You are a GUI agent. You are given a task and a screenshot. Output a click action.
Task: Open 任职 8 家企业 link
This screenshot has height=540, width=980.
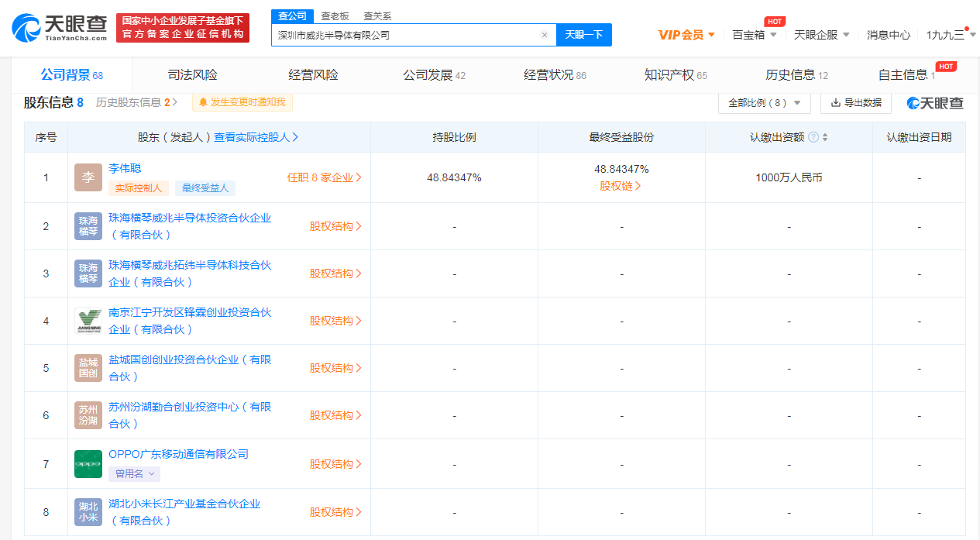324,177
